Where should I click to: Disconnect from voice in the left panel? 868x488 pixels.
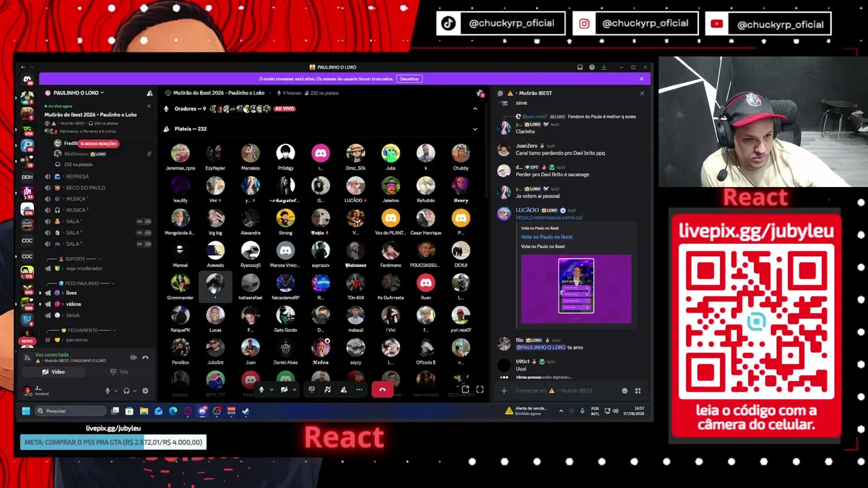pyautogui.click(x=145, y=357)
